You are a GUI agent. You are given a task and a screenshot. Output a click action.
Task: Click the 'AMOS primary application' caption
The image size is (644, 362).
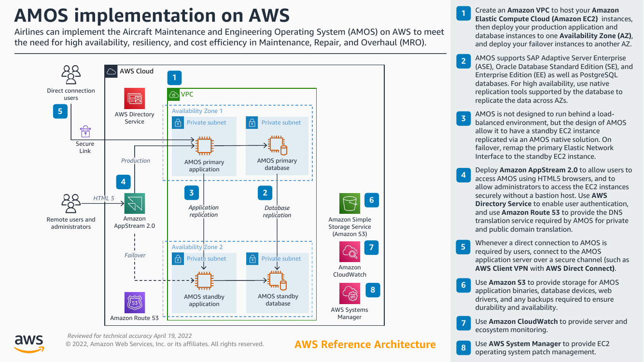[204, 166]
